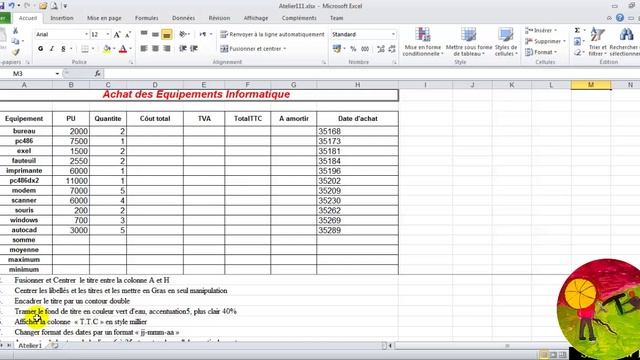Decrease the cell indent
Image resolution: width=640 pixels, height=360 pixels.
(183, 49)
